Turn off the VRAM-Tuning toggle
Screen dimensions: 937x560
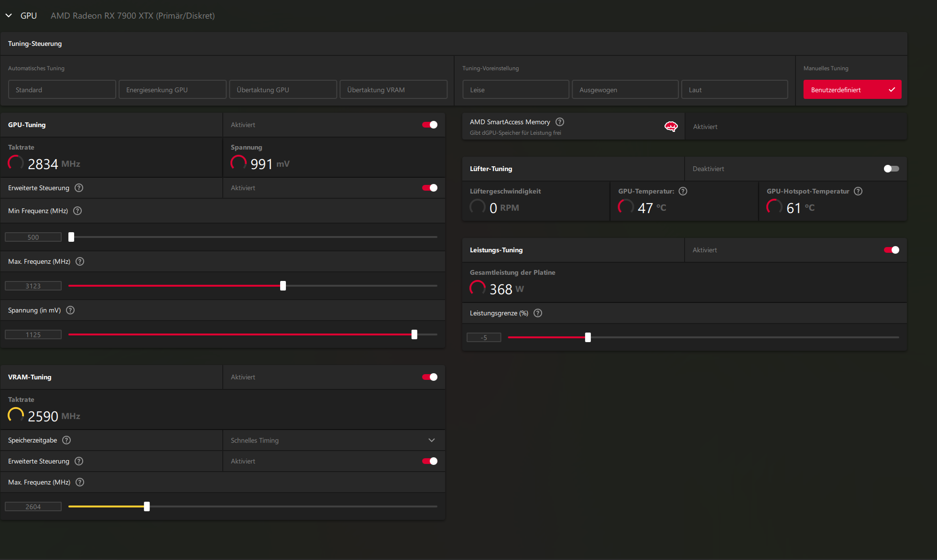coord(429,377)
